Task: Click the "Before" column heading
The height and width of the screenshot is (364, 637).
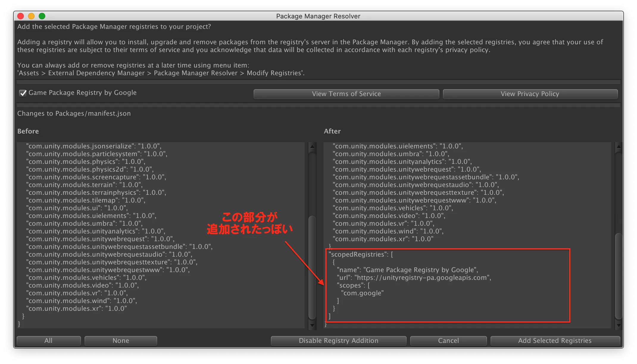Action: (x=28, y=131)
